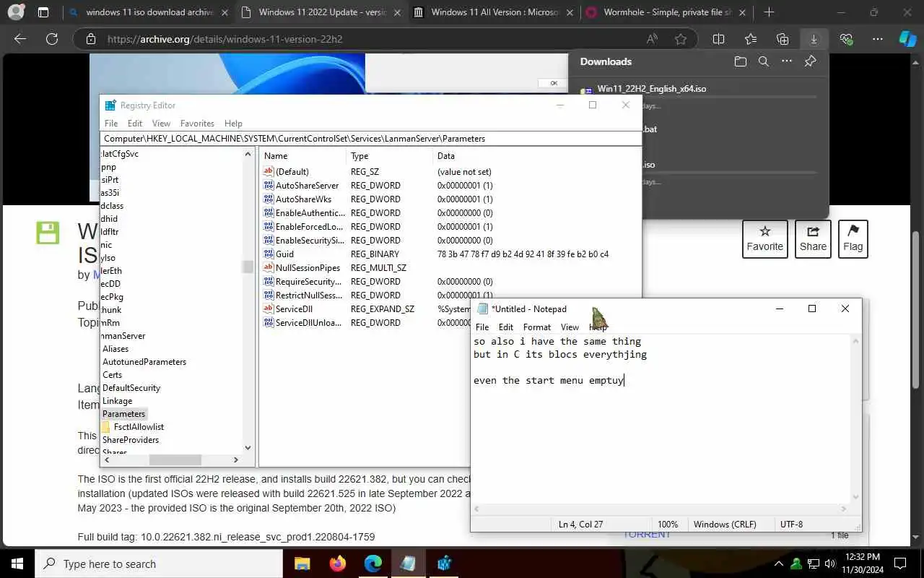Open Notepad File menu
The width and height of the screenshot is (924, 578).
[x=482, y=327]
